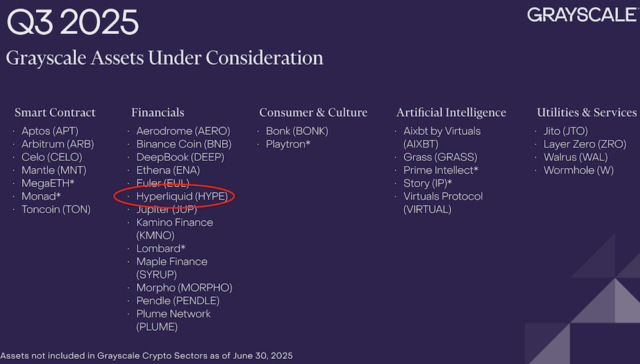The image size is (640, 364).
Task: Click the Utilities & Services heading
Action: click(x=587, y=113)
